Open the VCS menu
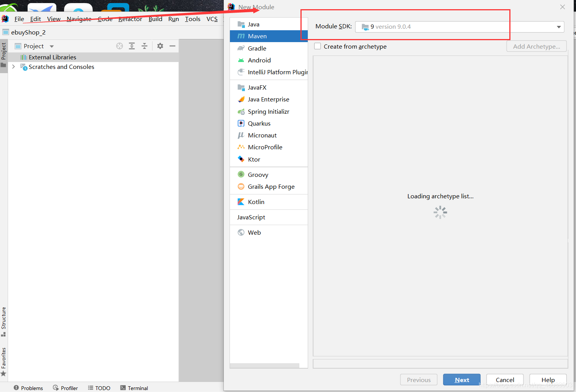576x392 pixels. coord(212,19)
